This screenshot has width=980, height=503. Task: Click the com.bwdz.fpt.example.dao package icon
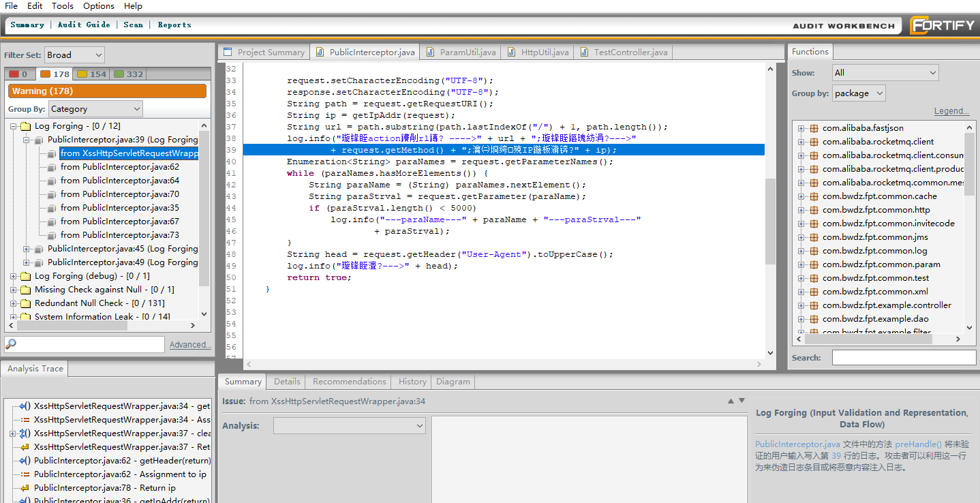point(814,319)
